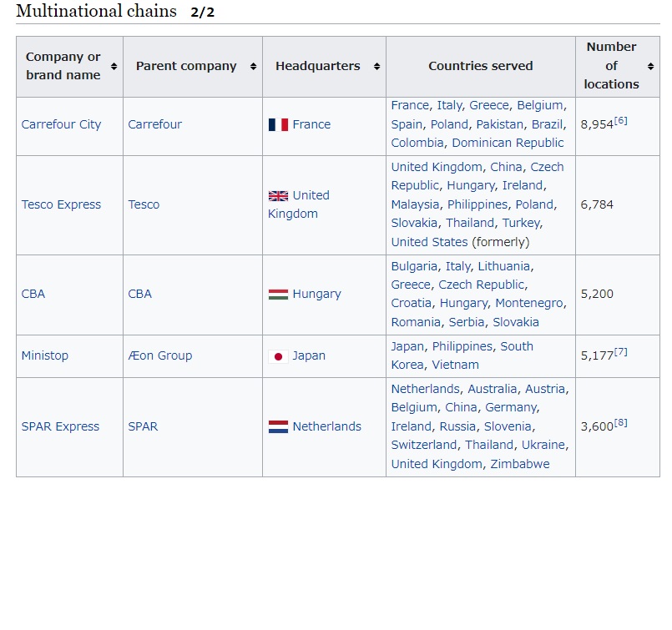672x630 pixels.
Task: Sort by Number of locations column
Action: (650, 67)
